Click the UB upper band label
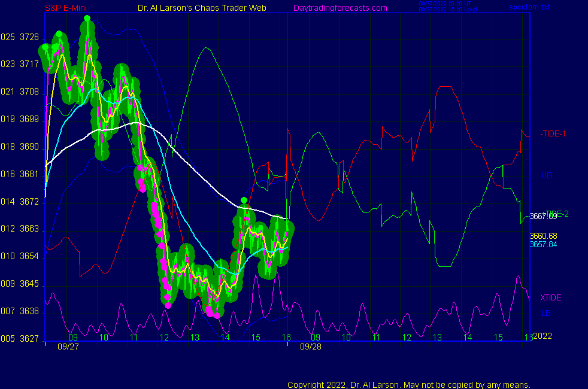Image resolution: width=588 pixels, height=389 pixels. coord(546,175)
